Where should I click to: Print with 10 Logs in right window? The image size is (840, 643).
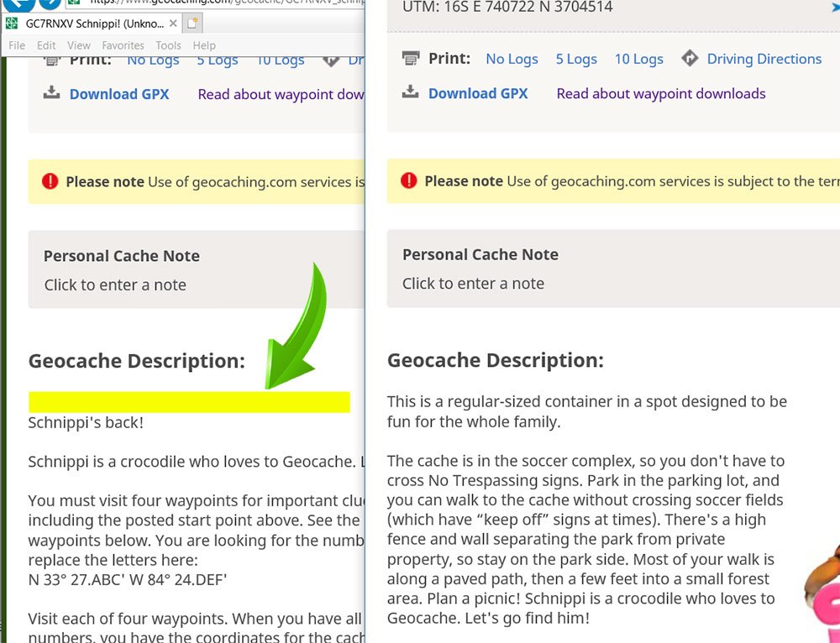pos(638,59)
